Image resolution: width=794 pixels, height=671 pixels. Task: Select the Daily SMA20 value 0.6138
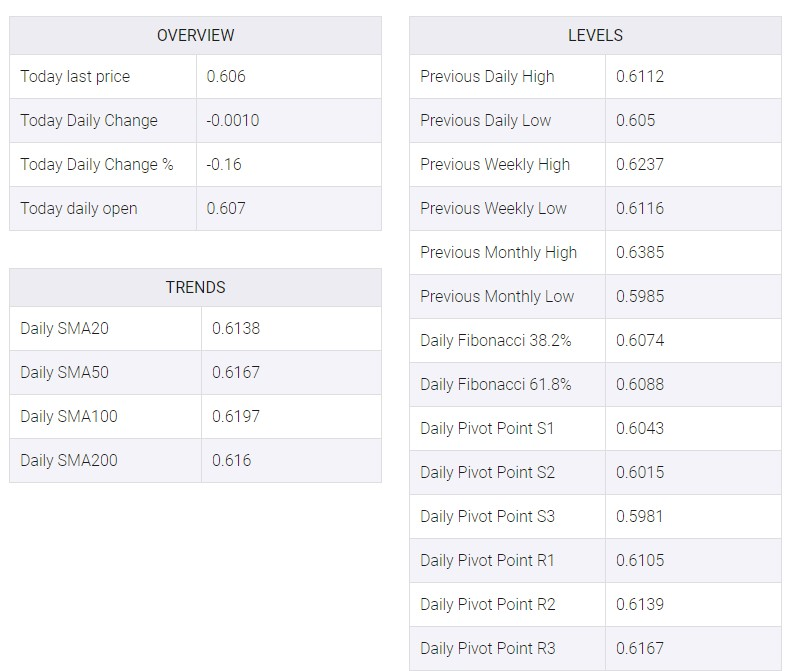point(236,328)
